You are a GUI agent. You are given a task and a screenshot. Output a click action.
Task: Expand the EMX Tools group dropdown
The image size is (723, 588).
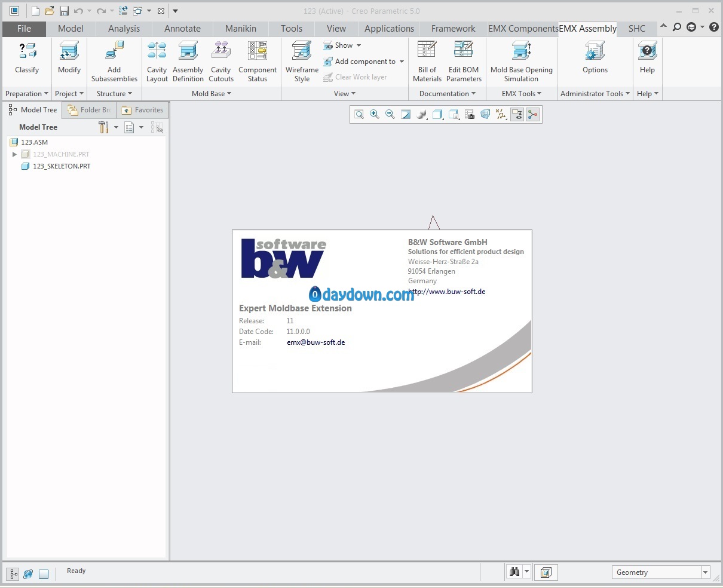(x=522, y=94)
